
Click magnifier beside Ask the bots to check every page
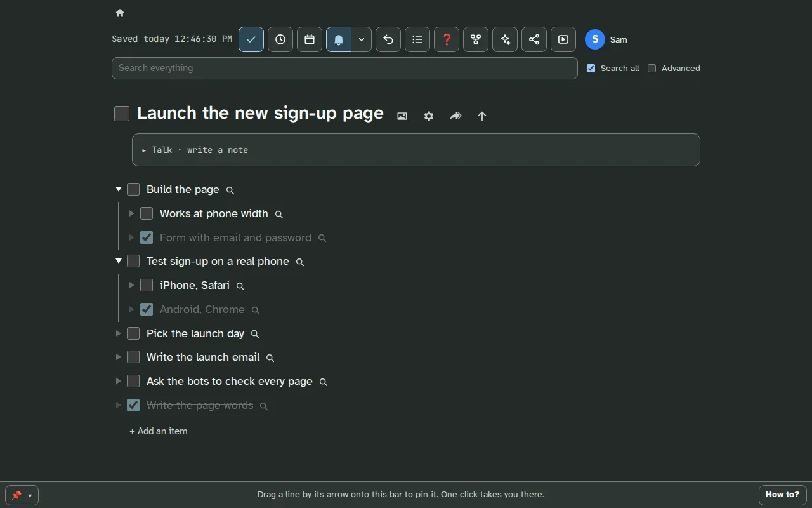pos(324,382)
